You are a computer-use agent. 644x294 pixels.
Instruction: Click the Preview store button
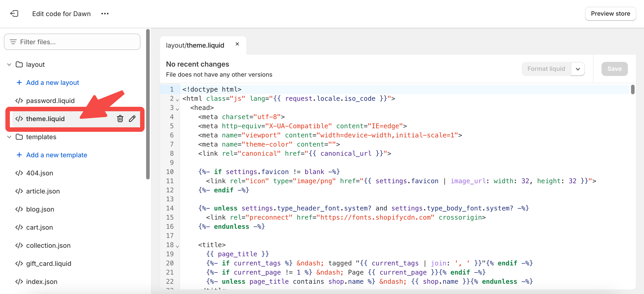610,14
